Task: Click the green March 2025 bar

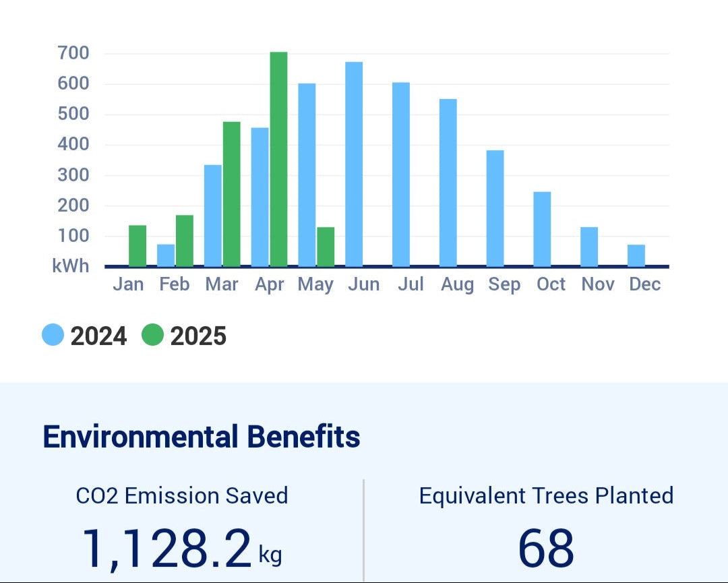Action: tap(231, 194)
